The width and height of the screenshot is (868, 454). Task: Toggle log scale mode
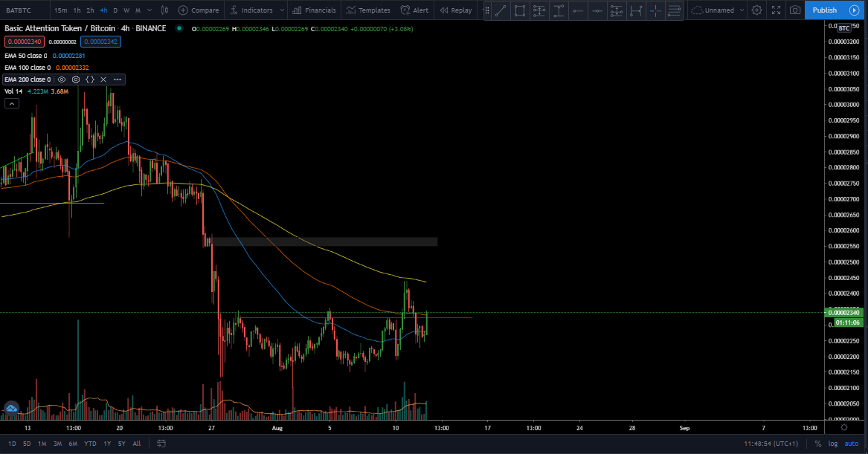coord(833,444)
